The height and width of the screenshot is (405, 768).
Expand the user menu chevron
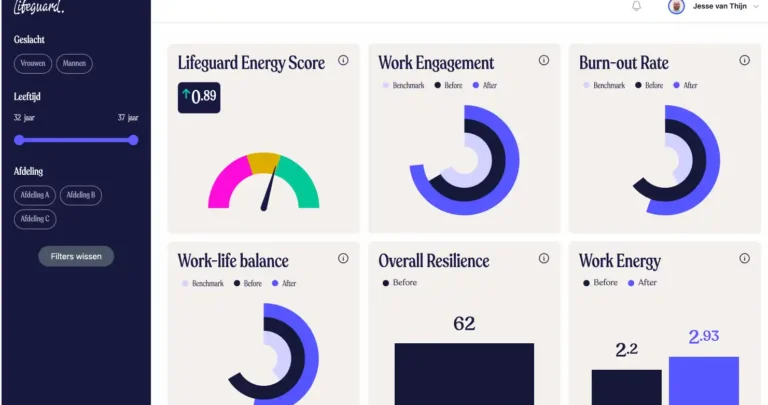[757, 6]
